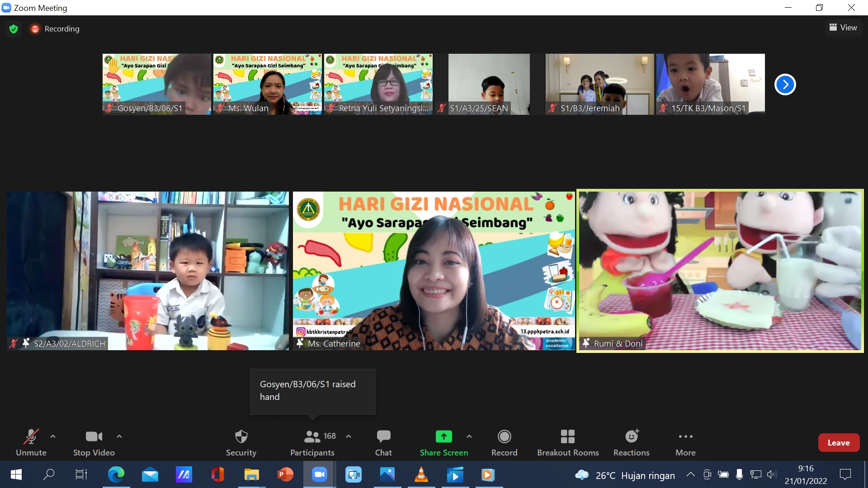
Task: Select the Rumi & Doni video tile
Action: point(720,271)
